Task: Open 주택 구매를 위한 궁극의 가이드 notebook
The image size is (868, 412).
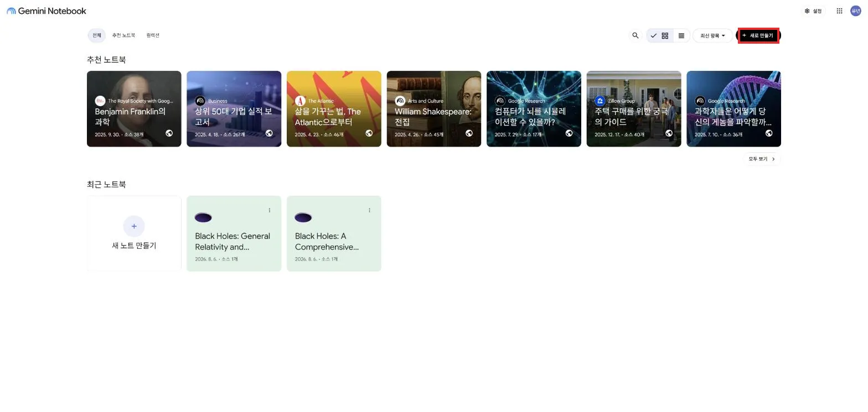Action: pos(634,109)
